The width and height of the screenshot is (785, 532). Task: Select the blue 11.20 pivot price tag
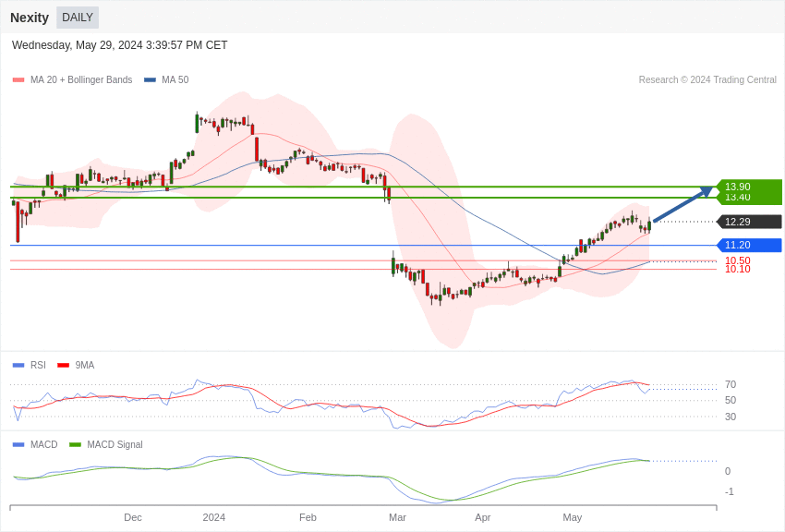749,245
